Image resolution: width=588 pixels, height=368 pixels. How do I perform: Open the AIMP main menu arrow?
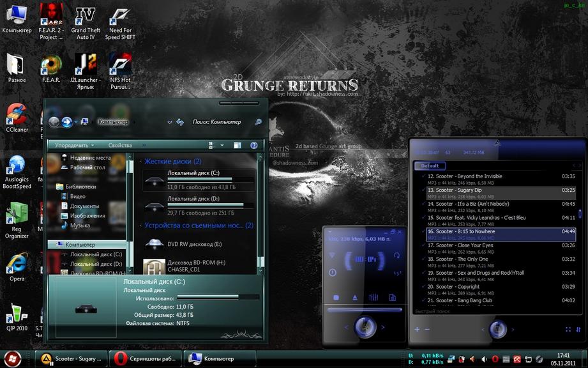pos(330,232)
